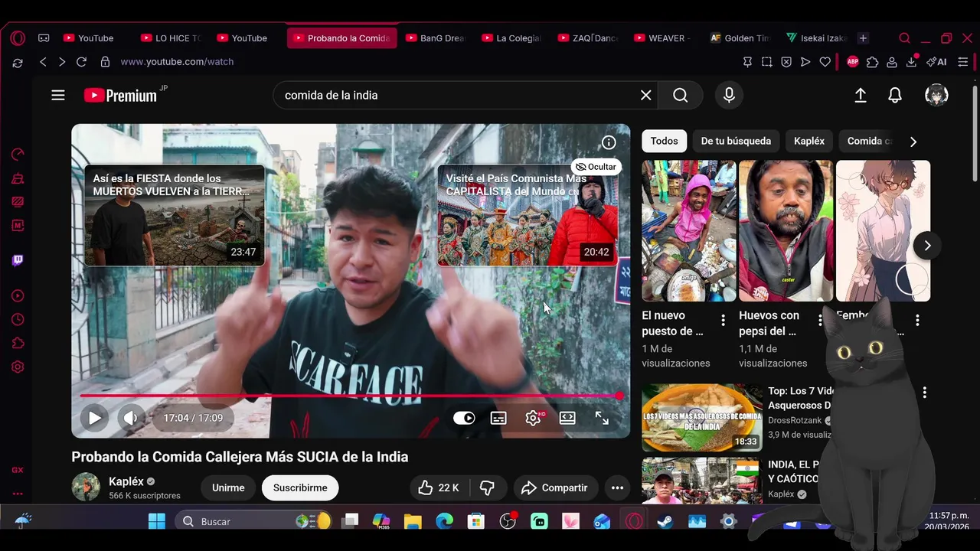Open more actions ellipsis under video
The image size is (980, 551).
tap(617, 487)
